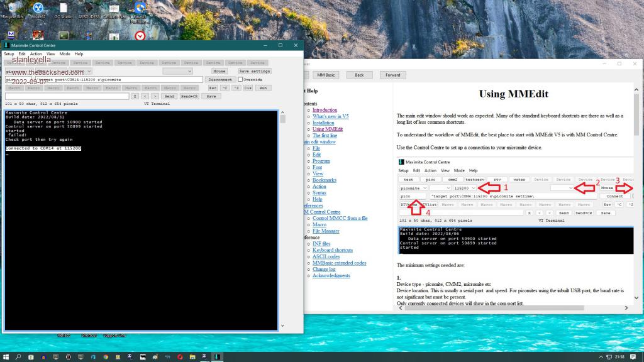Open the eDuke32 desktop icon
Screen dimensions: 644x362
(x=38, y=9)
